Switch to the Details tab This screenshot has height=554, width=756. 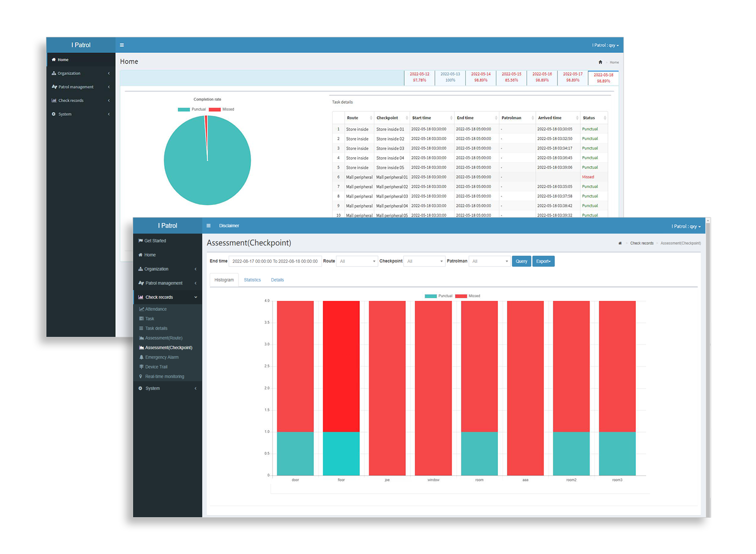click(277, 280)
